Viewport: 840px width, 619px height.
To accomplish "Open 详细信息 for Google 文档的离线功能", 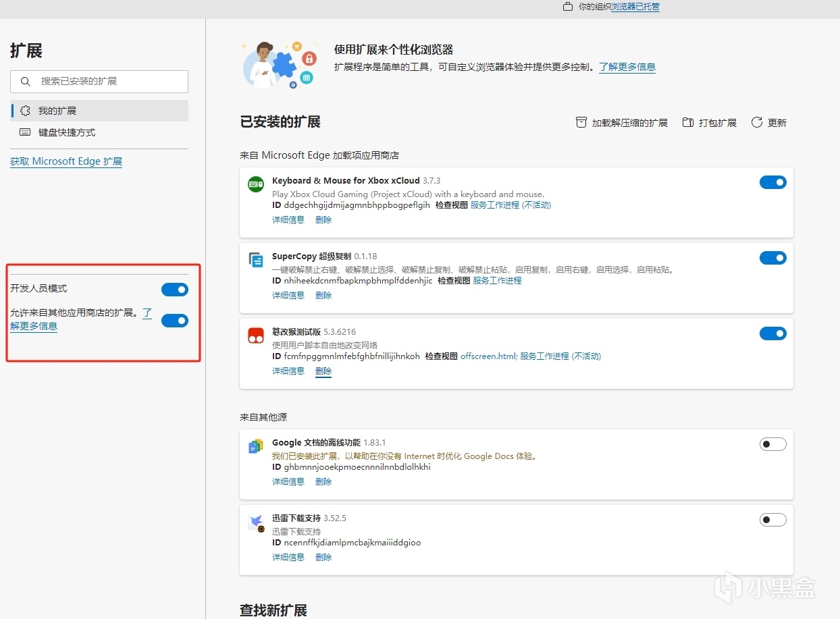I will pyautogui.click(x=288, y=481).
